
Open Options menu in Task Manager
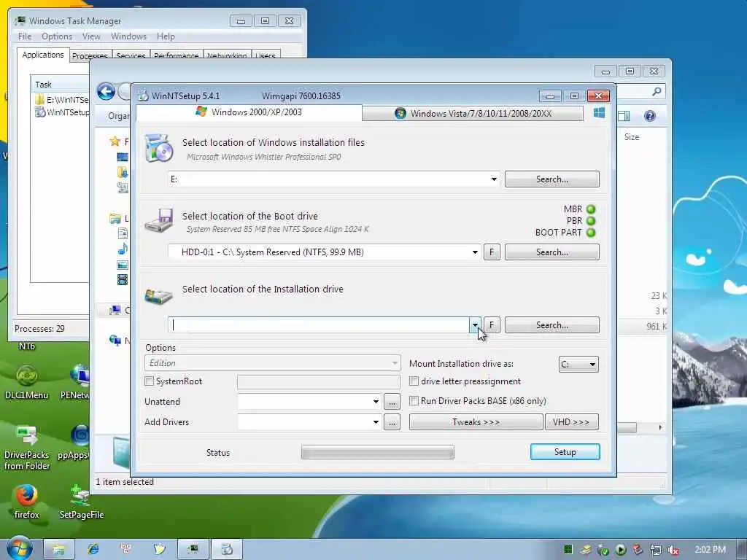coord(57,36)
